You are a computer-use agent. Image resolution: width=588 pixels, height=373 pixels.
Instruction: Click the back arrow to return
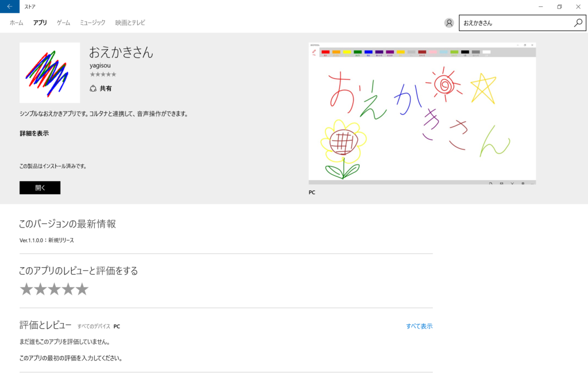click(9, 7)
